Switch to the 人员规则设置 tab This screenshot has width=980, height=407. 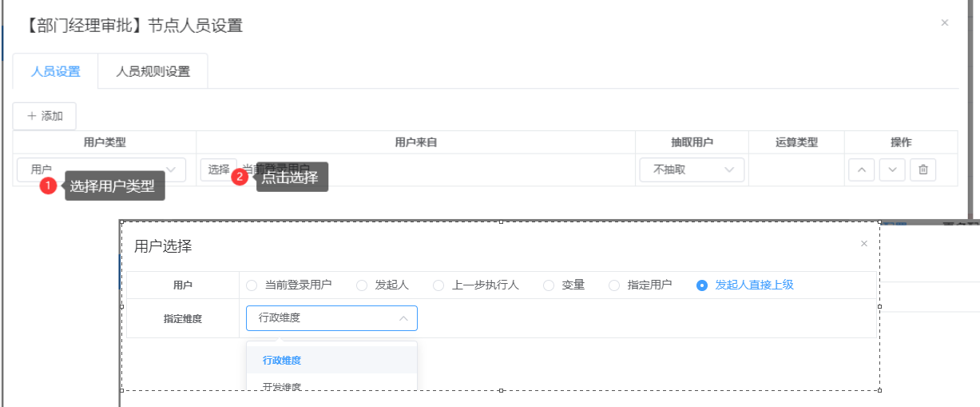pyautogui.click(x=153, y=71)
